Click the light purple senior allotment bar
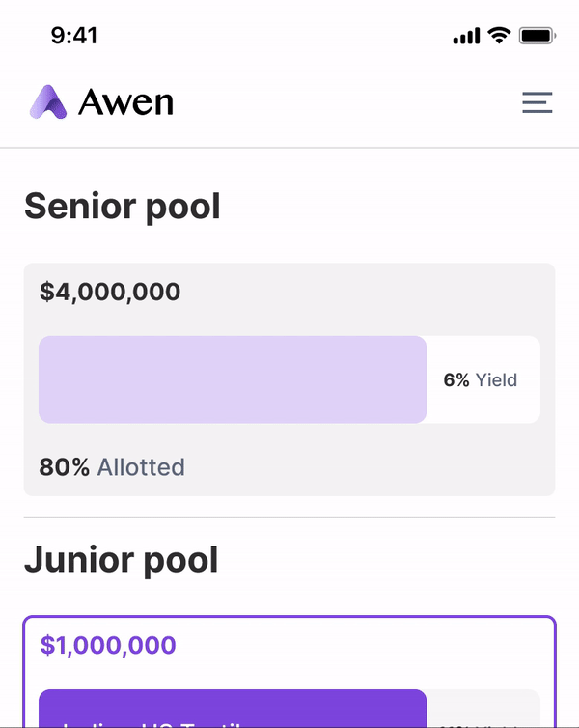579x728 pixels. pyautogui.click(x=232, y=379)
